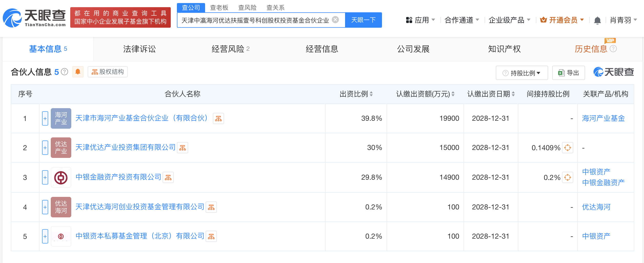
Task: Click indirect shareholding path icon next to 0.1409%
Action: pos(568,148)
